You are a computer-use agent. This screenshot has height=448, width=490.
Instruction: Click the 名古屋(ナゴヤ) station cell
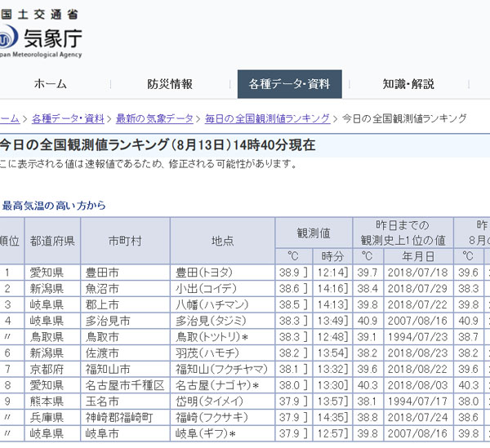point(222,385)
